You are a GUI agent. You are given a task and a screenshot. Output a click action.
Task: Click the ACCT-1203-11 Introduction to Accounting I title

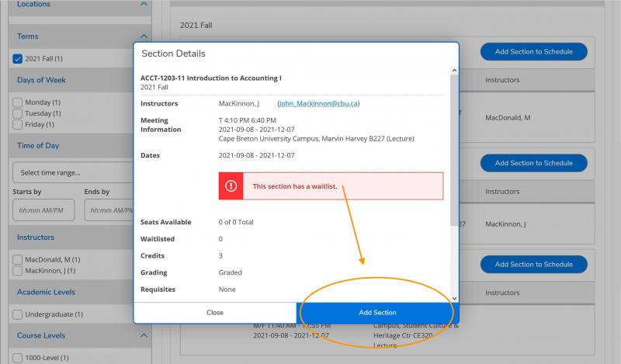point(210,78)
